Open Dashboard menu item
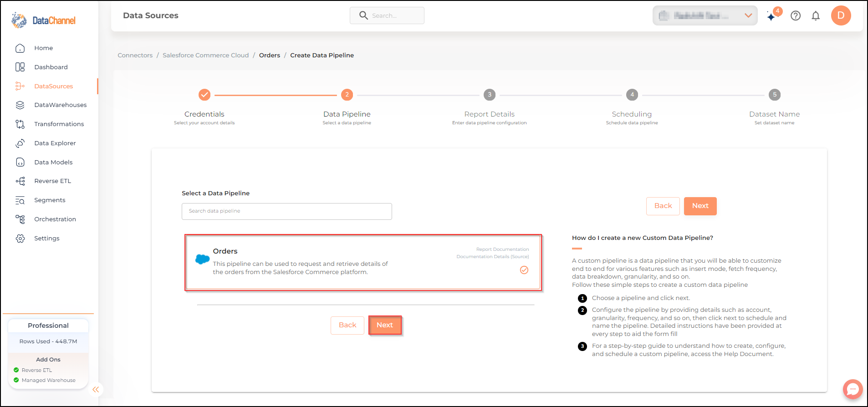The width and height of the screenshot is (868, 407). tap(51, 67)
